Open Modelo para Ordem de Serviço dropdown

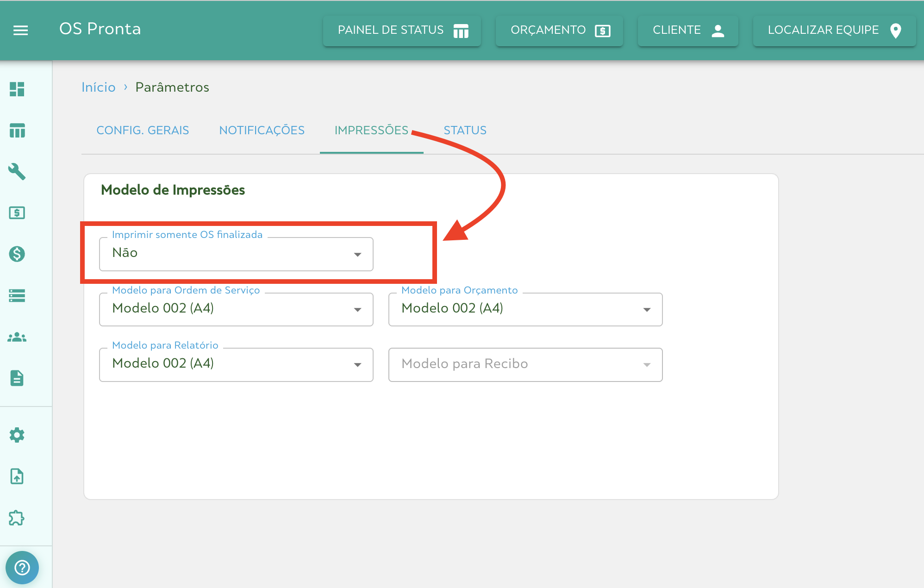(x=236, y=309)
